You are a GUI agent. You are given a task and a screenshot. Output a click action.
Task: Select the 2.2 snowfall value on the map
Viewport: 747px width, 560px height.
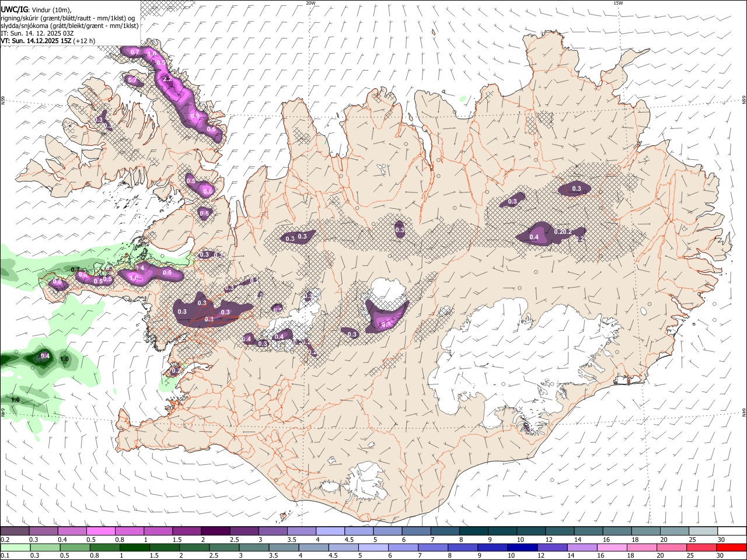tap(167, 79)
